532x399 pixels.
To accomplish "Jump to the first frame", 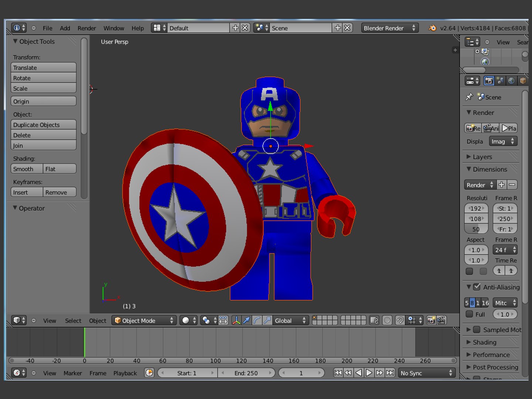I will point(338,373).
